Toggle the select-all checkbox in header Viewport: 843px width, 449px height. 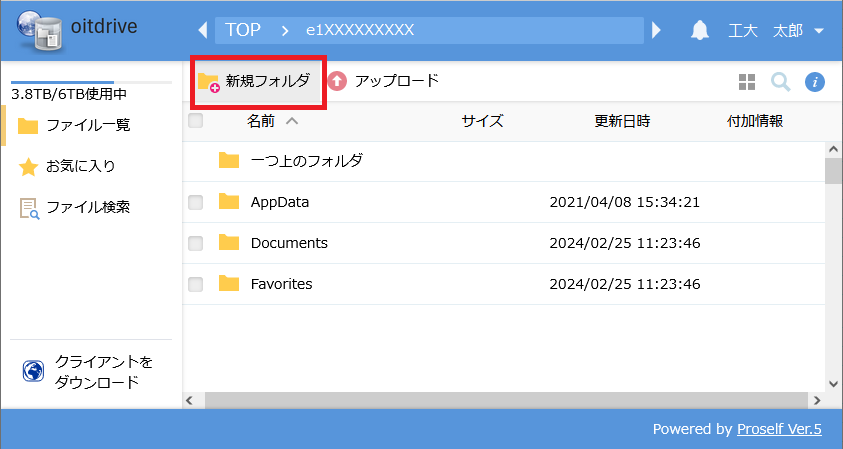click(x=196, y=121)
